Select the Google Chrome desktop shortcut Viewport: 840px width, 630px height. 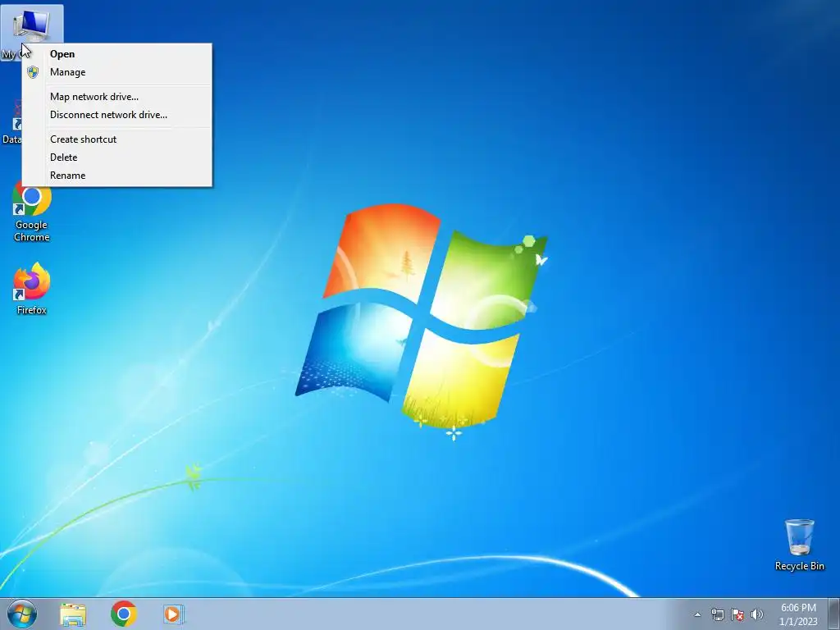tap(32, 212)
